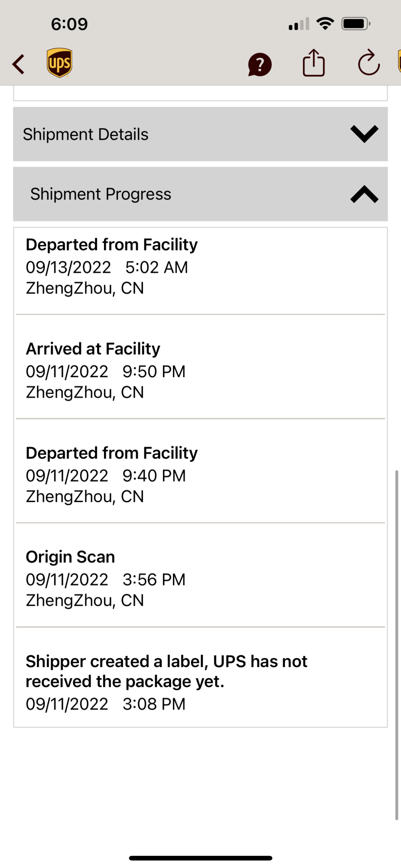The height and width of the screenshot is (868, 401).
Task: Open the UPS shield logo home
Action: [x=59, y=63]
